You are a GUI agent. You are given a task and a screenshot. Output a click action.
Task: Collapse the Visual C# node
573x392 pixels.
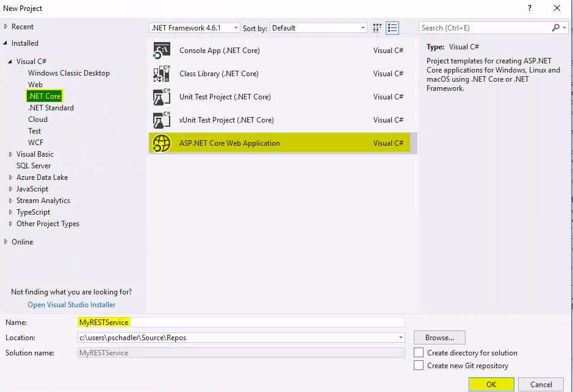[x=10, y=62]
